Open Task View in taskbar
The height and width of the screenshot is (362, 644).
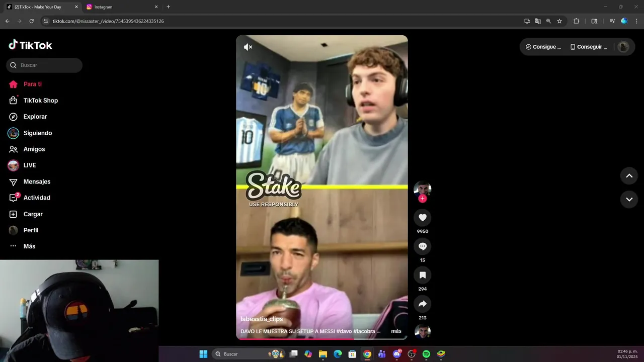click(x=294, y=354)
